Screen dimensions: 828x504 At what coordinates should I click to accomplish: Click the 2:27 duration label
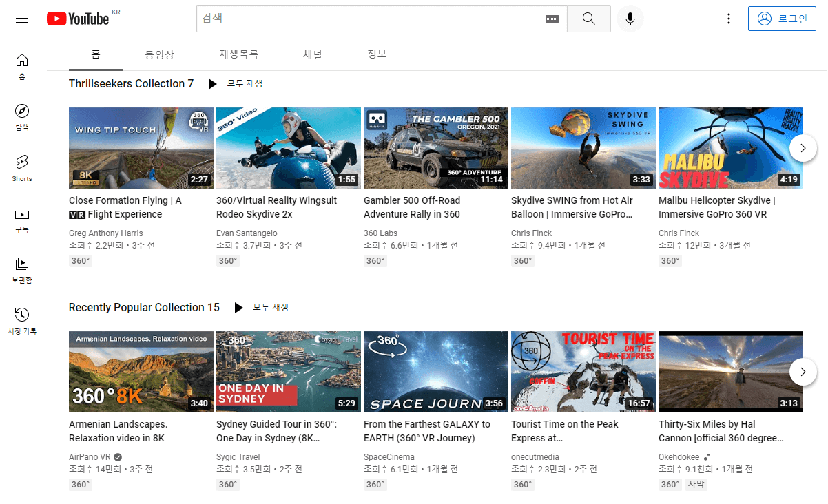(x=199, y=180)
